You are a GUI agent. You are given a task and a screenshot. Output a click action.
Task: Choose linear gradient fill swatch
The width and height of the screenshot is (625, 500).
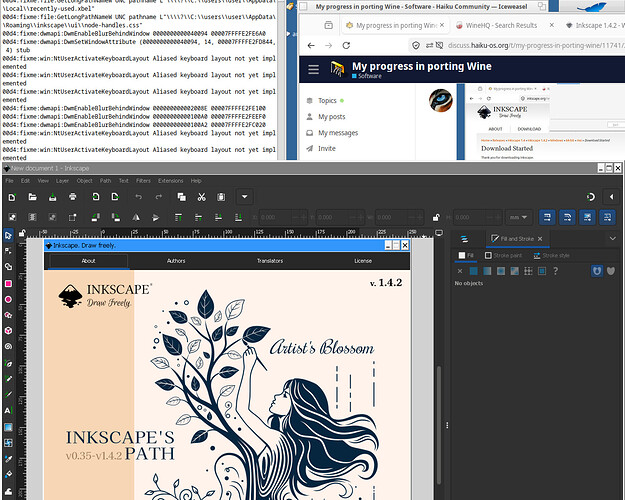click(487, 271)
